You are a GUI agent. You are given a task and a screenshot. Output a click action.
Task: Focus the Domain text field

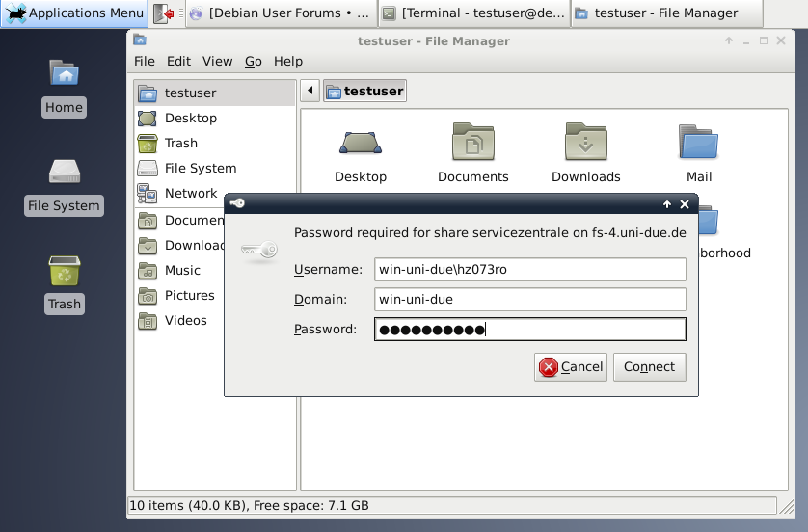pos(529,300)
